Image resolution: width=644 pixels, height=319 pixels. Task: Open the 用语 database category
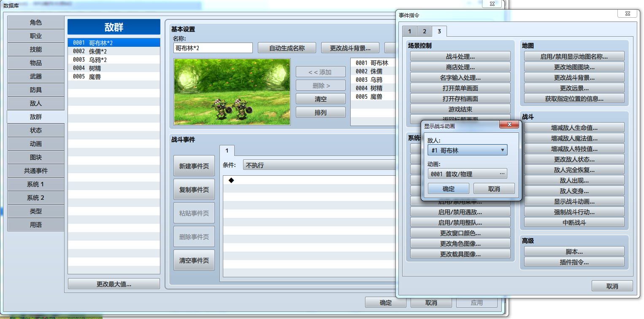pos(36,225)
